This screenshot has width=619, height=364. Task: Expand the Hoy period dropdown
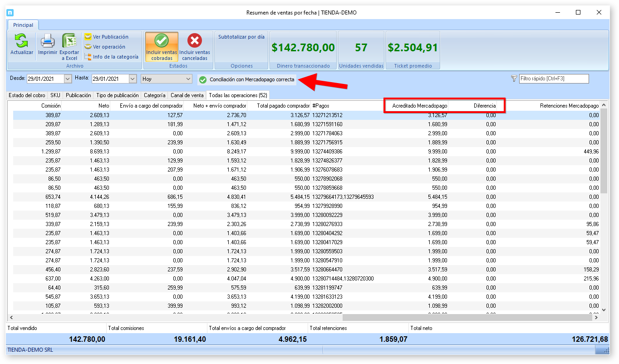pos(189,79)
